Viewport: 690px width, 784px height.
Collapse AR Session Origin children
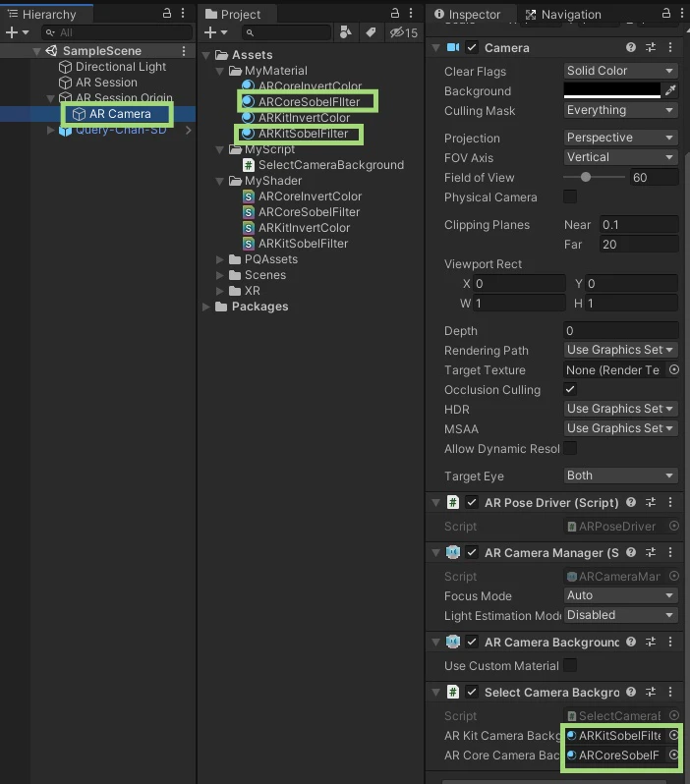point(50,98)
